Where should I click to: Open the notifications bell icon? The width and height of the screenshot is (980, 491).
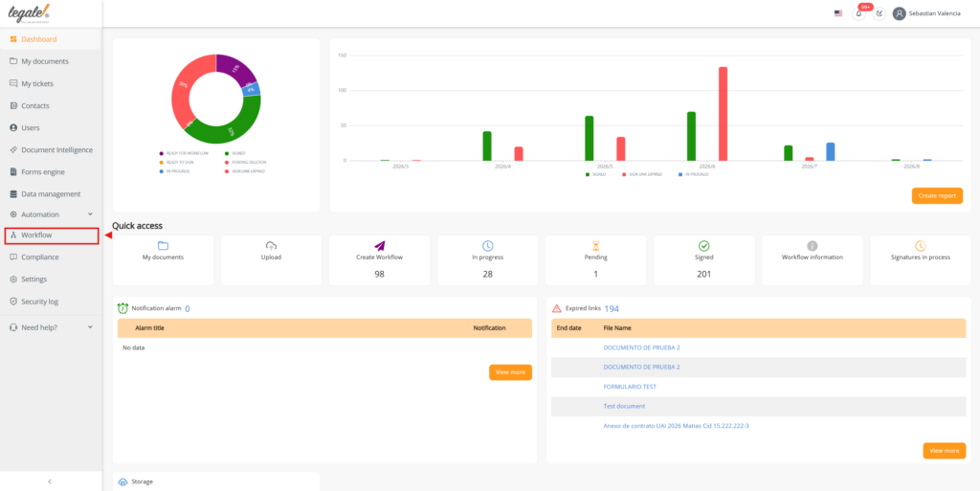point(858,13)
